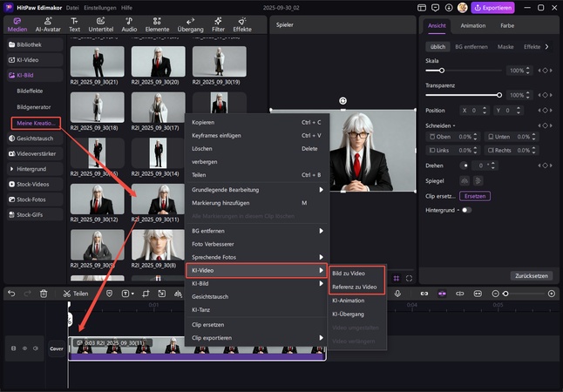Click the Zurücksetzen button
Viewport: 563px width, 392px height.
pyautogui.click(x=532, y=275)
